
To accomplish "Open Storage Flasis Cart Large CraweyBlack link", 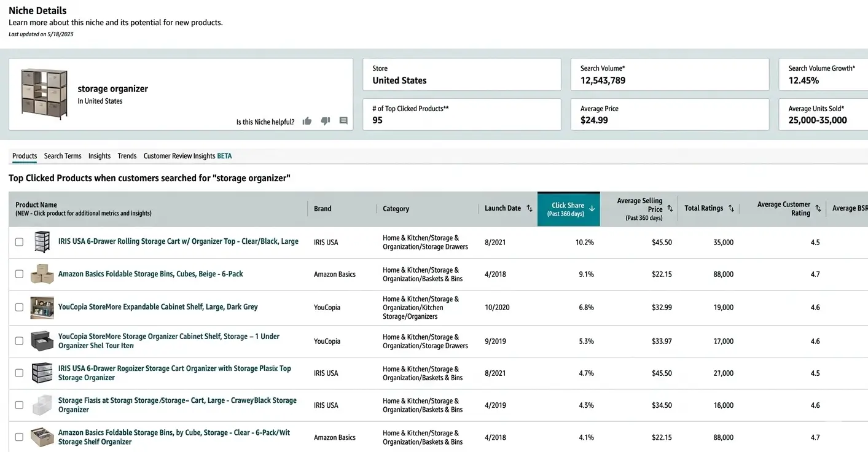I will pyautogui.click(x=178, y=405).
